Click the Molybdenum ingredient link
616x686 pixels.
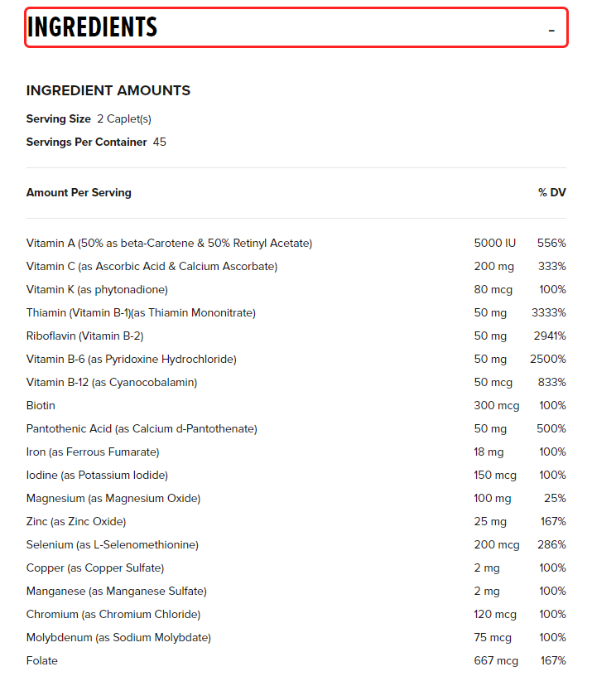click(x=120, y=637)
